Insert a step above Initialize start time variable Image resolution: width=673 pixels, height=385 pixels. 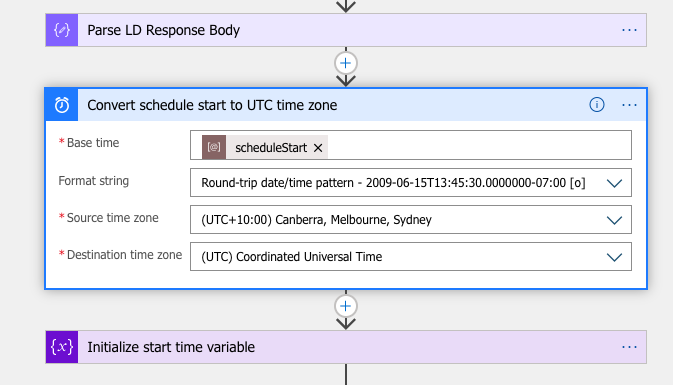point(346,306)
